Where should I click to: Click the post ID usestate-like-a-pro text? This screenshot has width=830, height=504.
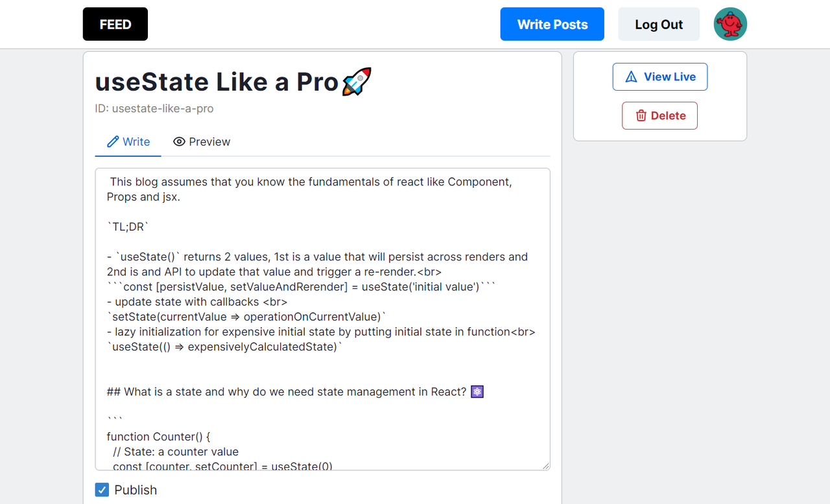click(154, 108)
